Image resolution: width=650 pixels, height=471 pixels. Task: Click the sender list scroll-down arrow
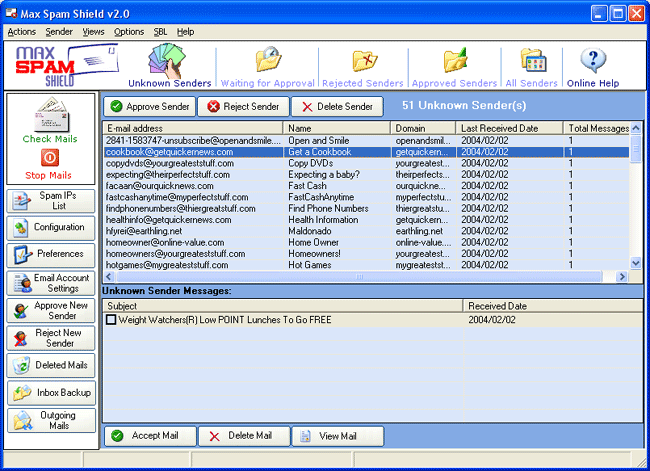pos(635,263)
